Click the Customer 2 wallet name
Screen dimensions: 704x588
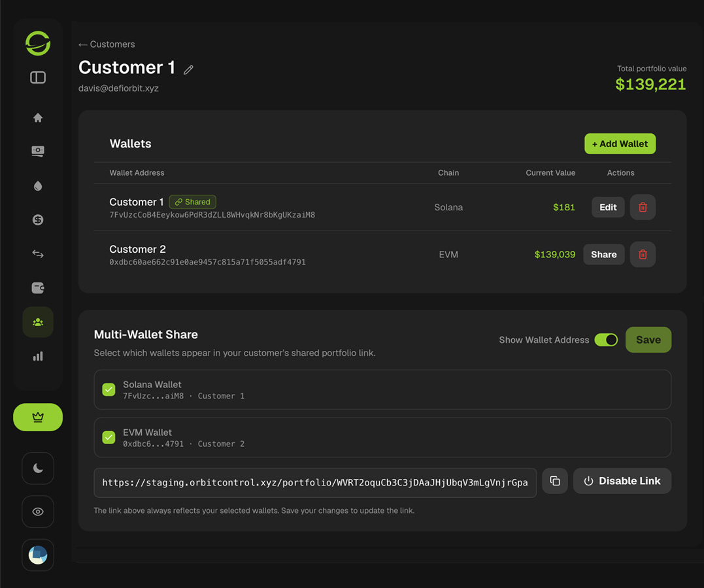138,249
